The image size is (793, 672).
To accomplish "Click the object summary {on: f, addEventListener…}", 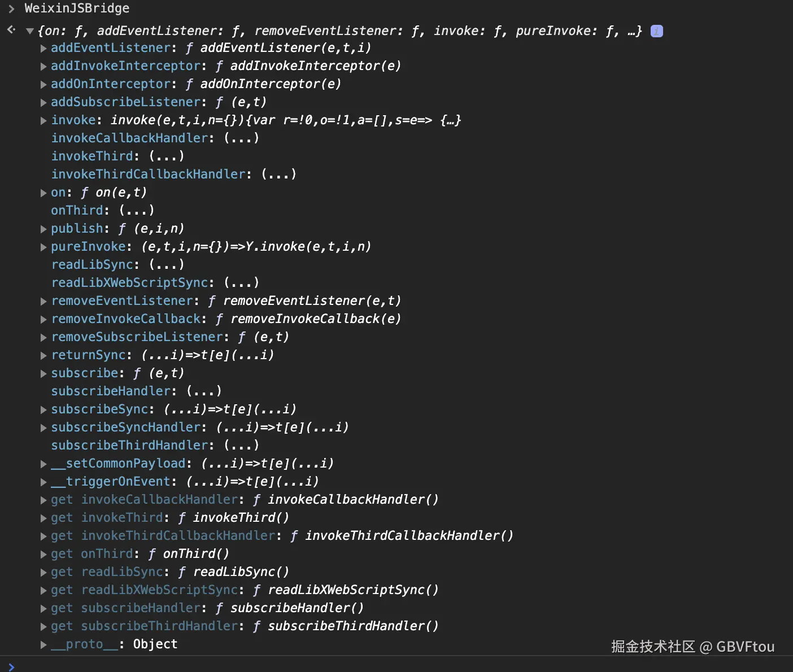I will [x=339, y=31].
